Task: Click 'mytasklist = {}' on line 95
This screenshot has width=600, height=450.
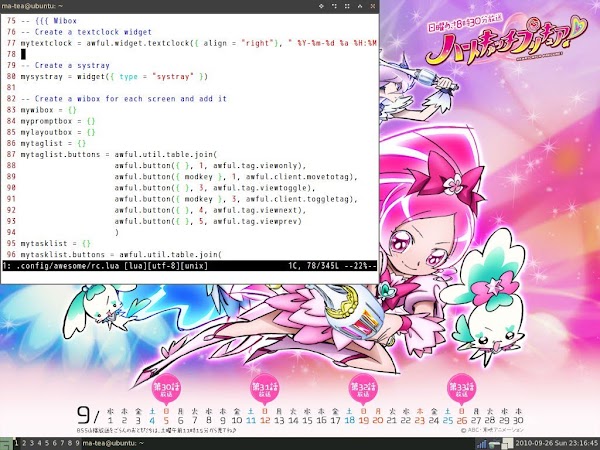Action: [x=55, y=243]
